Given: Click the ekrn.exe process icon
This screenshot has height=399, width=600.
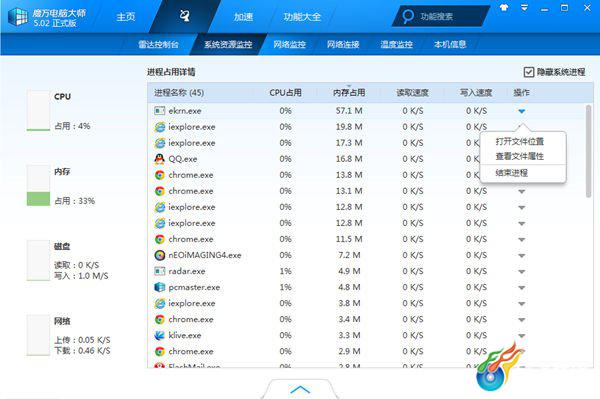Looking at the screenshot, I should (159, 111).
